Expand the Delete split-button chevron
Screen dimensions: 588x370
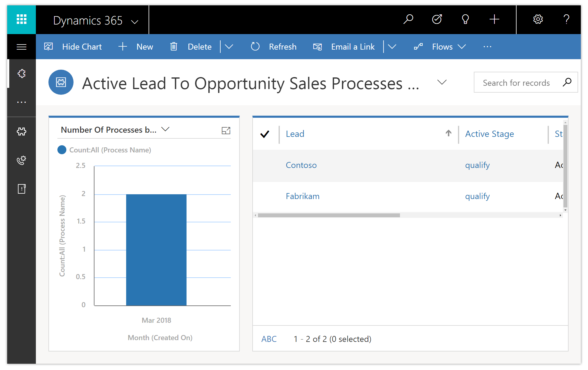click(x=229, y=47)
